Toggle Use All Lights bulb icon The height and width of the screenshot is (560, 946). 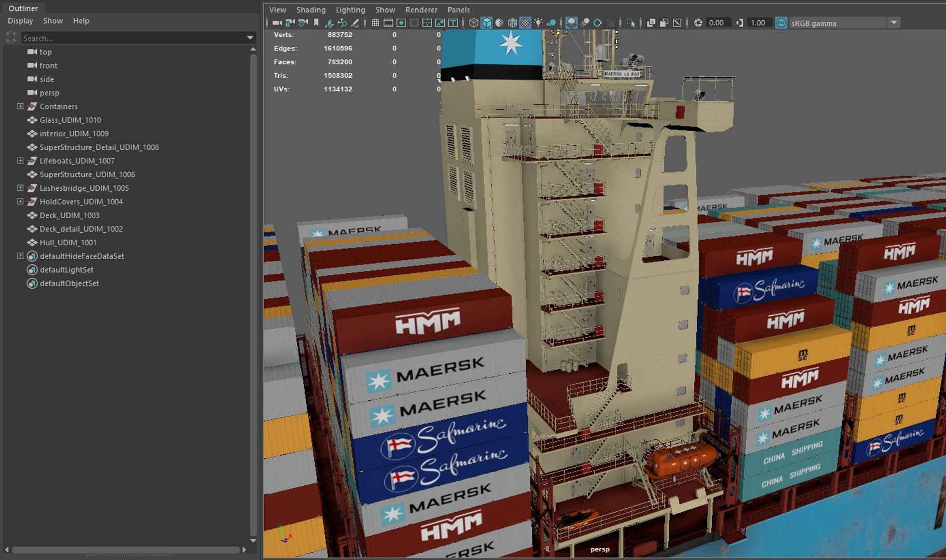click(x=538, y=23)
